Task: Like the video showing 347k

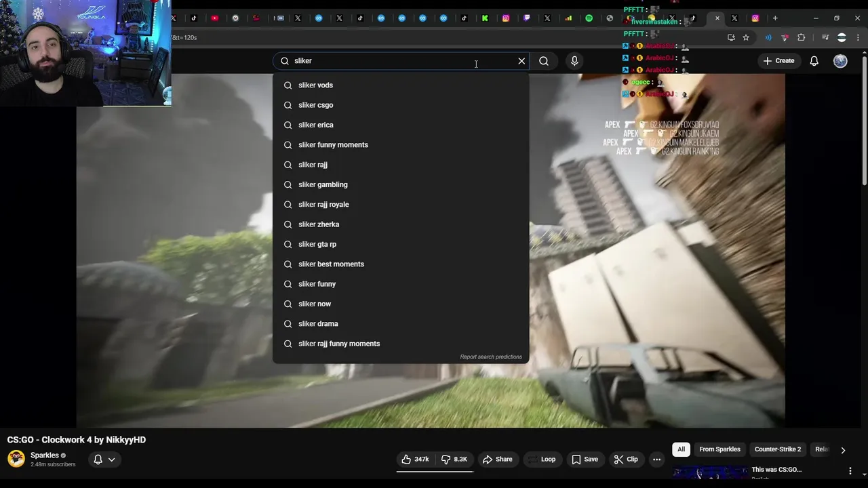Action: point(415,460)
